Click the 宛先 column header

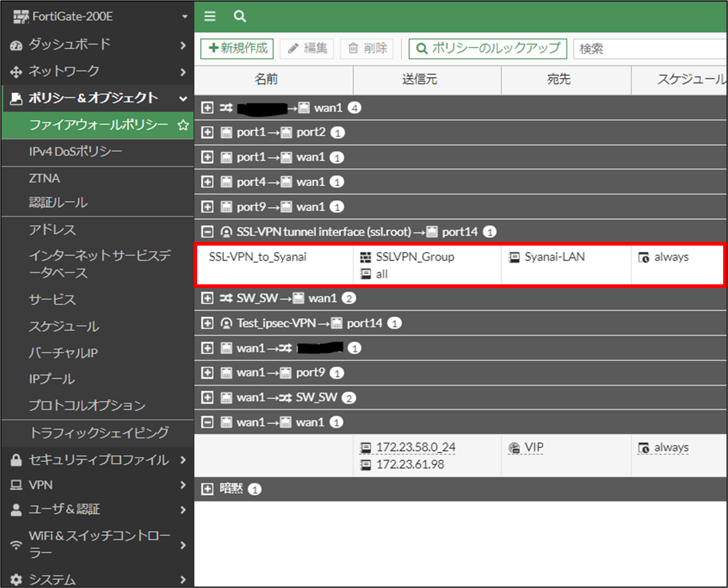[x=559, y=79]
